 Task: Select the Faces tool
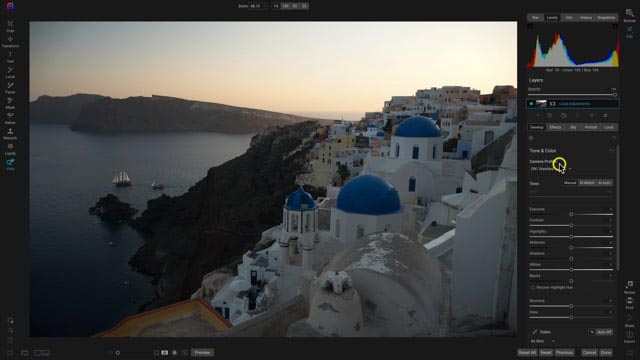[x=10, y=87]
